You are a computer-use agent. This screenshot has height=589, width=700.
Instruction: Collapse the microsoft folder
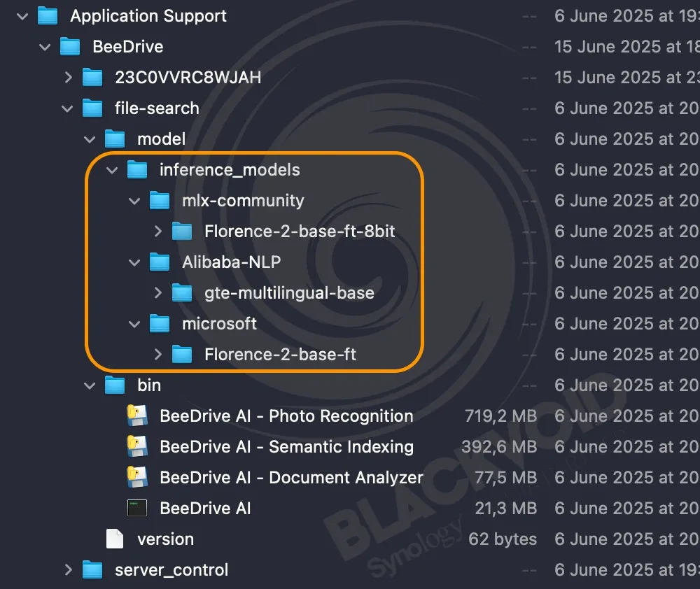(135, 324)
